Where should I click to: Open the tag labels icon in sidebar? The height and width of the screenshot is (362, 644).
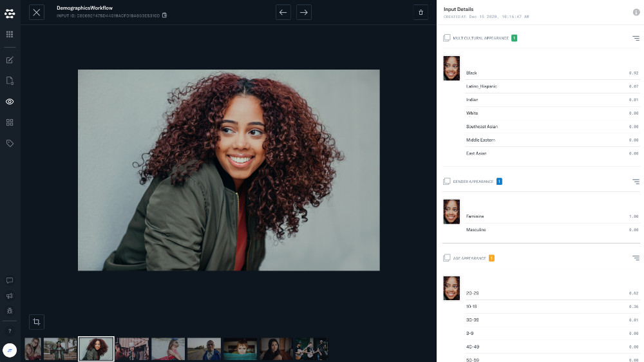(10, 144)
